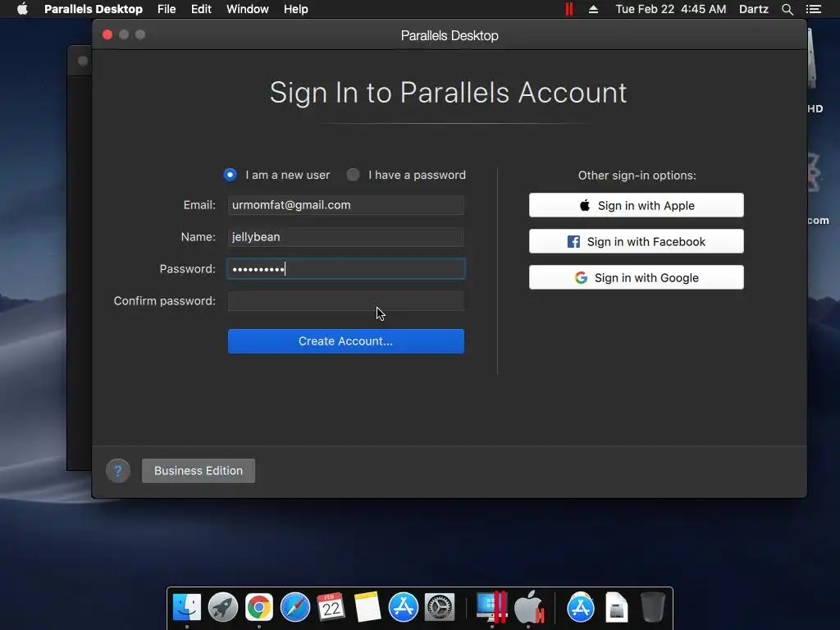
Task: Select the 'I am a new user' radio button
Action: point(231,175)
